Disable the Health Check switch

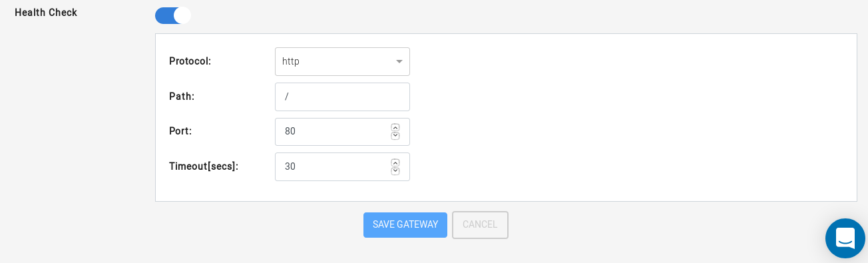pos(173,15)
